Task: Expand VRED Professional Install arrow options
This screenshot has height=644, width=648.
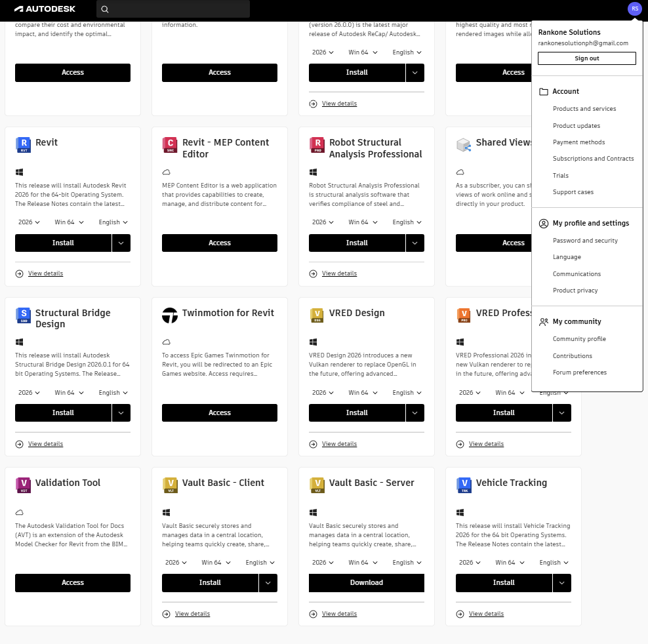Action: pyautogui.click(x=561, y=413)
